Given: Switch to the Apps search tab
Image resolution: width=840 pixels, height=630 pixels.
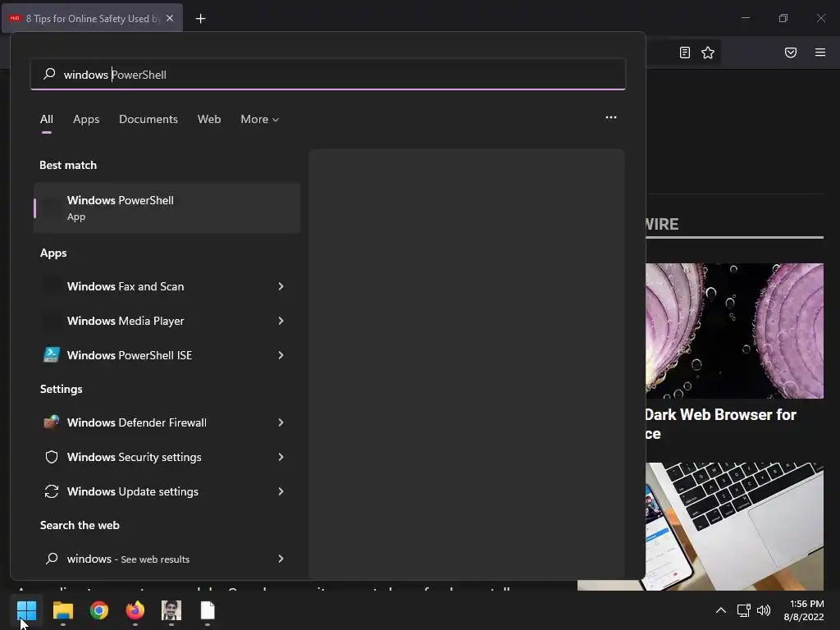Looking at the screenshot, I should pyautogui.click(x=86, y=119).
